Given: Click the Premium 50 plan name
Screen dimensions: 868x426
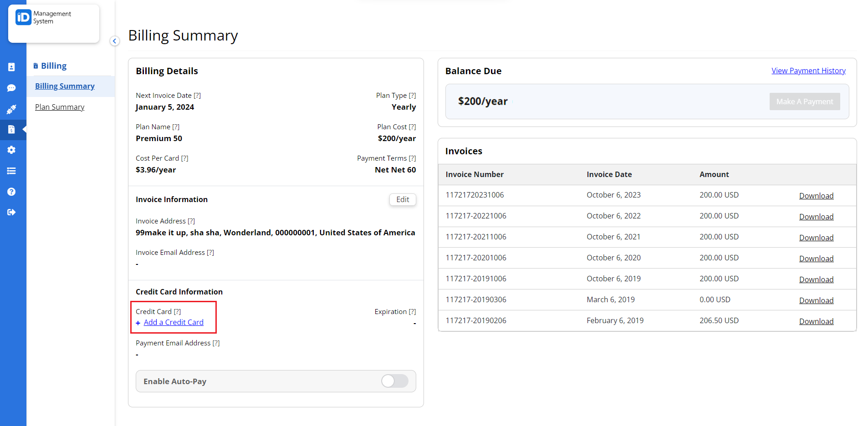Looking at the screenshot, I should coord(159,138).
